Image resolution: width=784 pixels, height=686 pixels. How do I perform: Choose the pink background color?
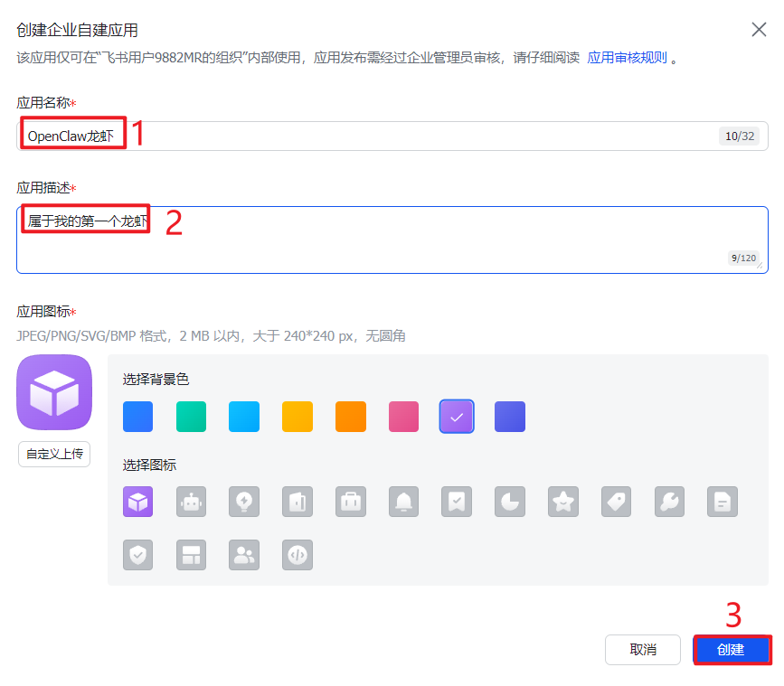click(404, 417)
